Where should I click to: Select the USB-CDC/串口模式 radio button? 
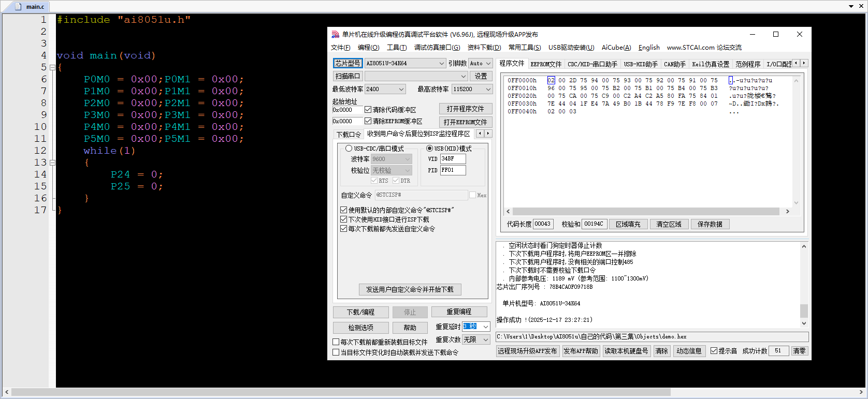pos(349,149)
